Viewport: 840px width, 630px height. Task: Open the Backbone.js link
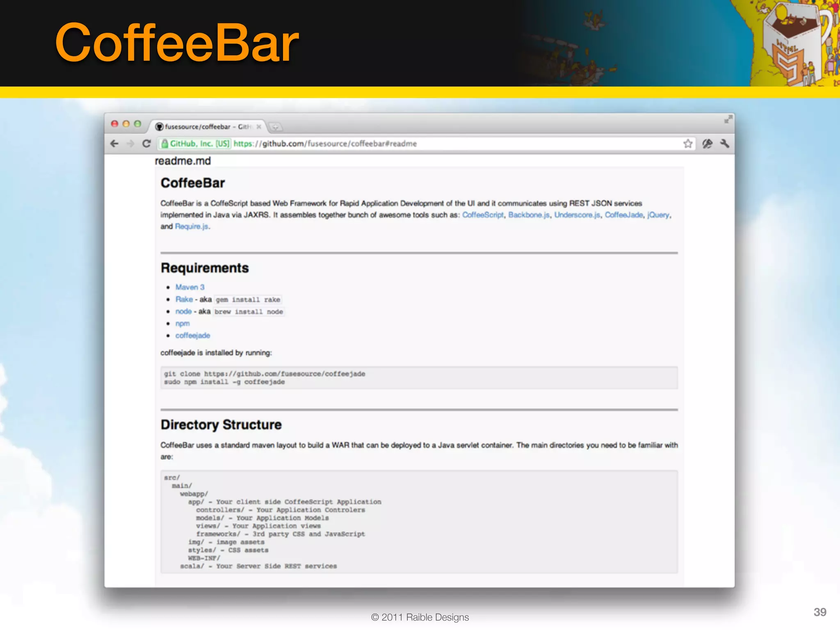point(529,215)
